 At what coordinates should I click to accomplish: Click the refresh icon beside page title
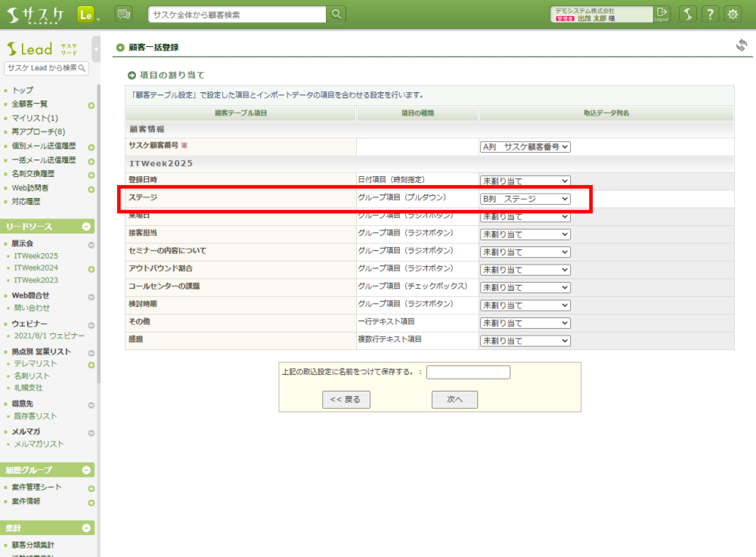pyautogui.click(x=742, y=45)
